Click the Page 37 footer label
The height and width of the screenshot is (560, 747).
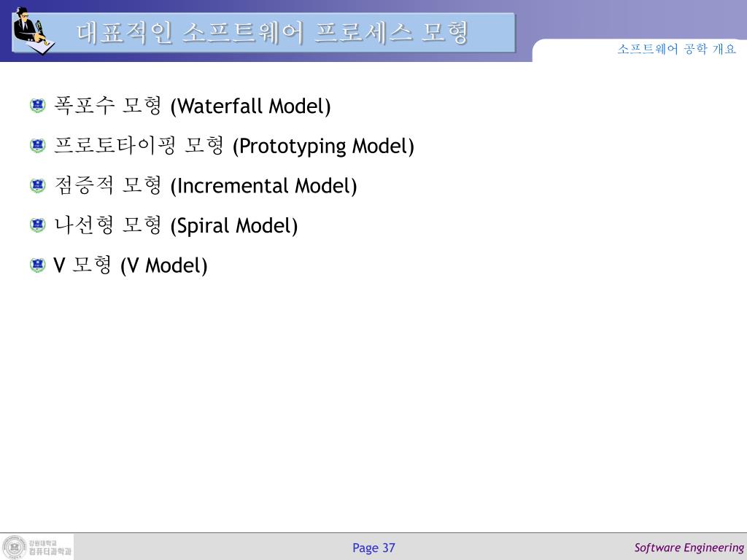pyautogui.click(x=373, y=548)
